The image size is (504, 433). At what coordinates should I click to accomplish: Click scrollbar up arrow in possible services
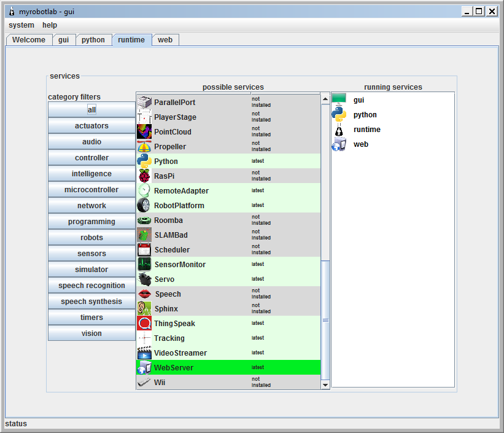325,99
